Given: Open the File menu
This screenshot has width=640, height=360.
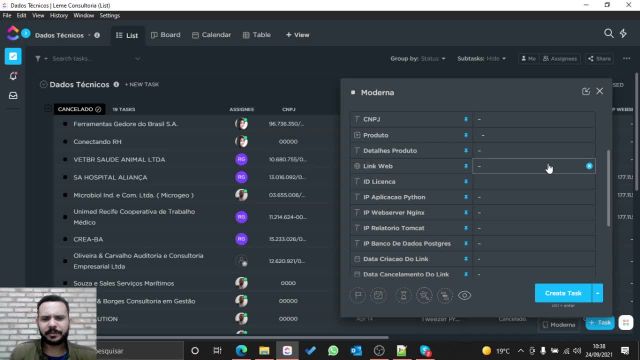Looking at the screenshot, I should [x=7, y=16].
